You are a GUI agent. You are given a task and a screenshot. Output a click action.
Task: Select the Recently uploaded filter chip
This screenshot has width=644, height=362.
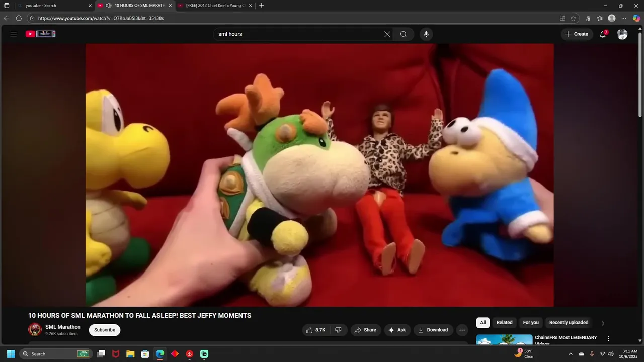pyautogui.click(x=569, y=323)
